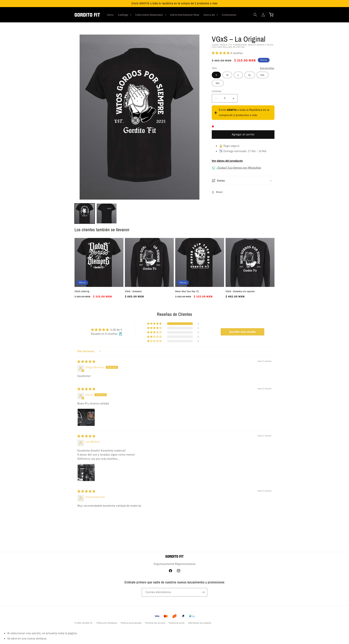Select size XXL option
Viewport: 349px width, 644px height.
(262, 75)
